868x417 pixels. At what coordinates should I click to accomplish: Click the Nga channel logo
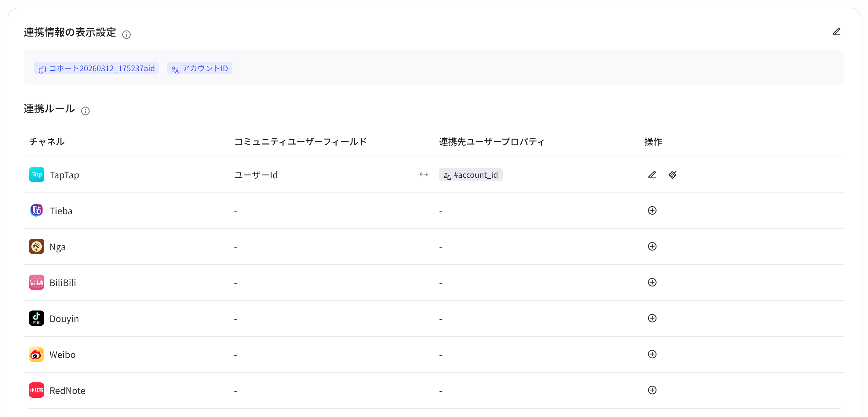36,247
